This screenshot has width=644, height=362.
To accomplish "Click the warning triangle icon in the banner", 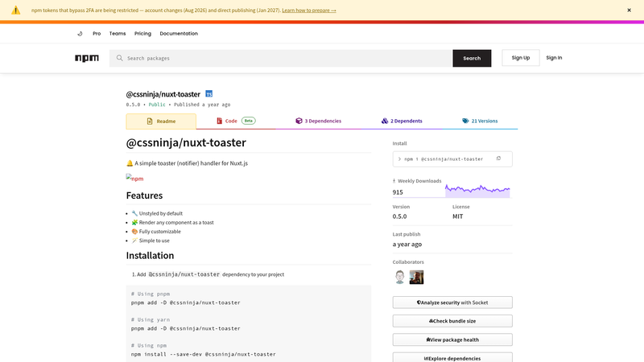I will (15, 10).
